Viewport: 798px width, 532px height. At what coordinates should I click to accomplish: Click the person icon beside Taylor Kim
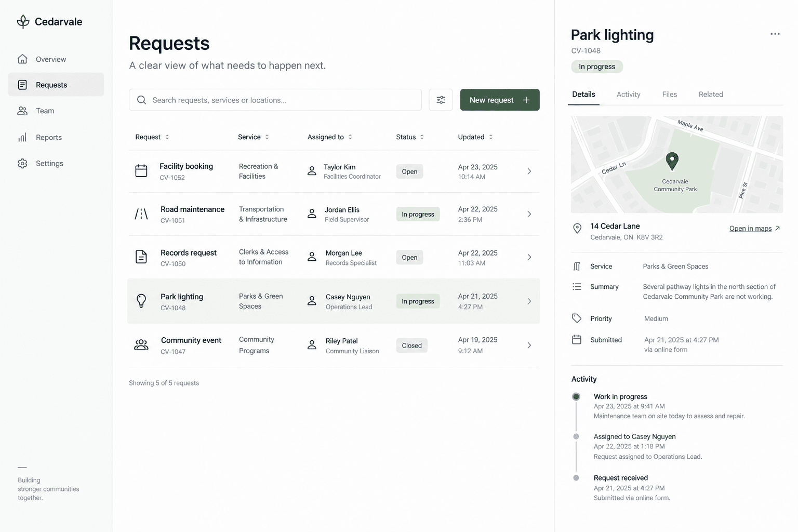point(312,171)
